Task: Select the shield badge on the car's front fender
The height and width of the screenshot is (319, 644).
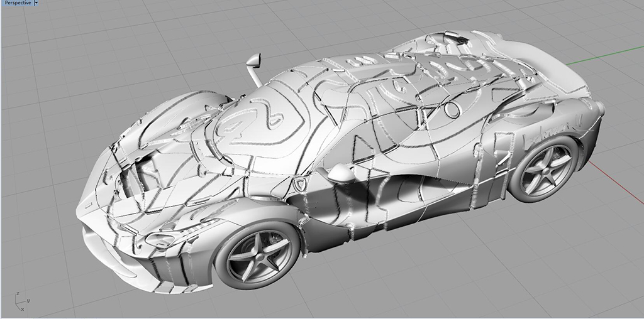Action: click(300, 185)
